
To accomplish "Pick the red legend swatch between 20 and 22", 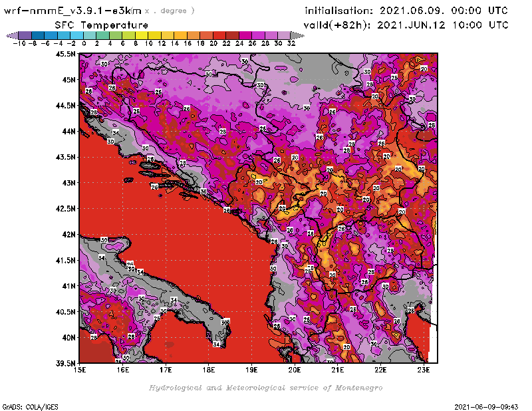I will coord(219,35).
